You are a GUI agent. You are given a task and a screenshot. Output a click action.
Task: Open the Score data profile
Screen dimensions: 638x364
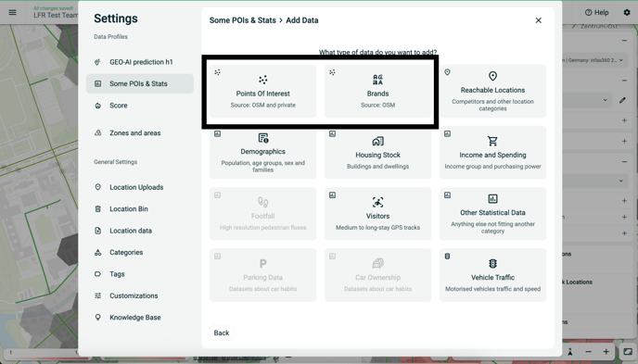tap(140, 106)
